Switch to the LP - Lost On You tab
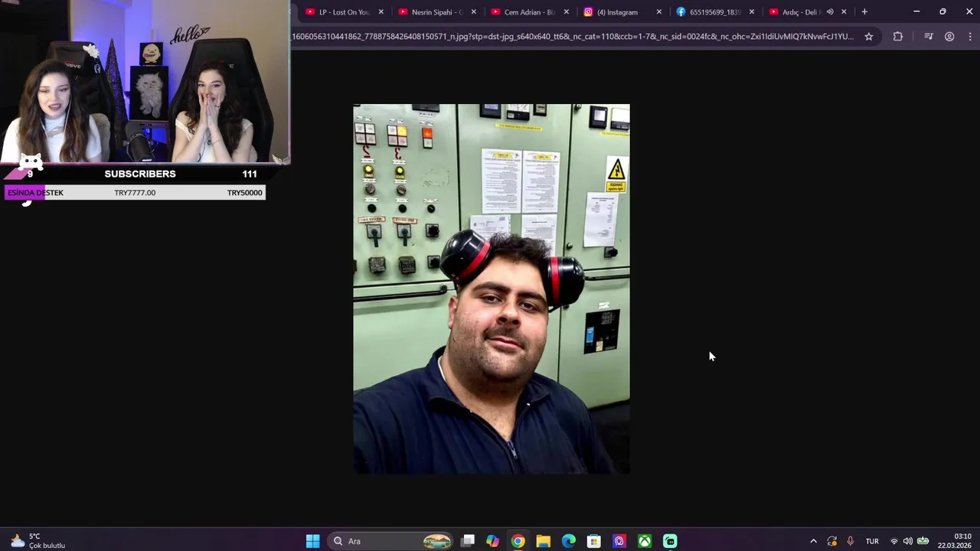The image size is (980, 551). (343, 11)
